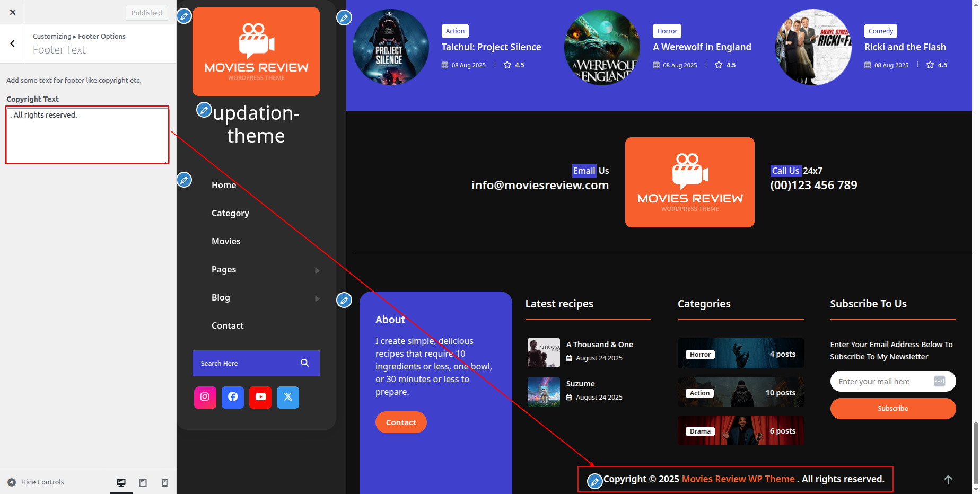
Task: Switch to desktop preview mode
Action: [121, 482]
